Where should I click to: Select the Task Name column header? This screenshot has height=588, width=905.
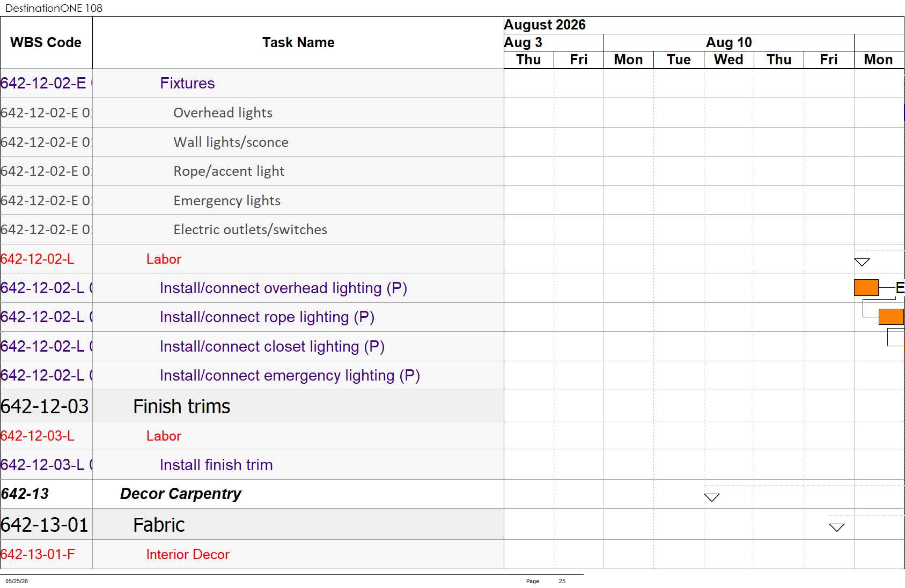(x=298, y=43)
